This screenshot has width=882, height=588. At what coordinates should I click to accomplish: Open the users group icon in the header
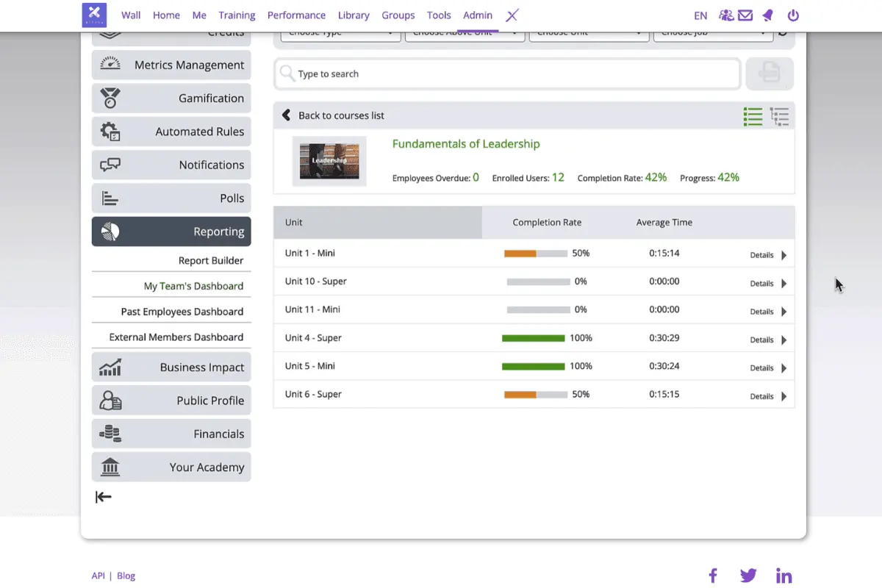(x=726, y=15)
